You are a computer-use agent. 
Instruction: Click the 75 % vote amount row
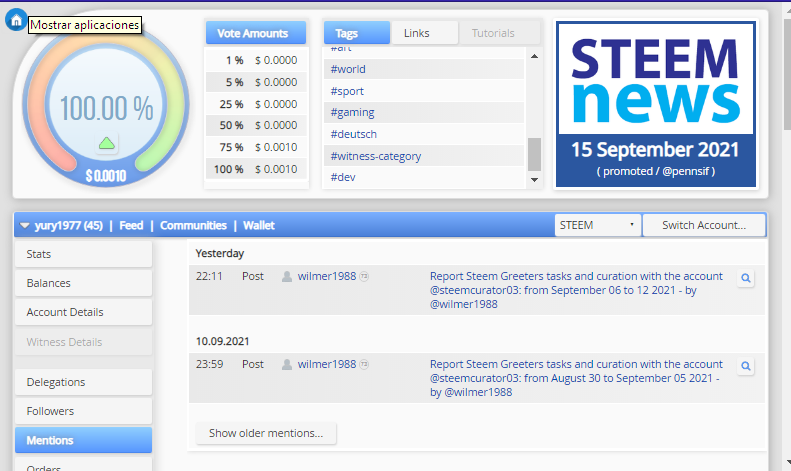256,147
